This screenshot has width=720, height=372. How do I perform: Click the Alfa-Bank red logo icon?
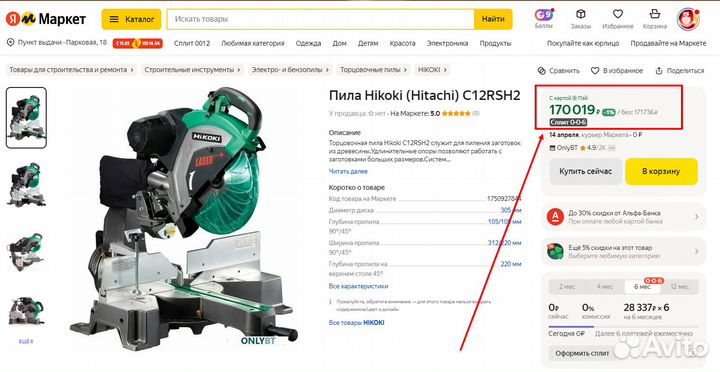(x=556, y=216)
